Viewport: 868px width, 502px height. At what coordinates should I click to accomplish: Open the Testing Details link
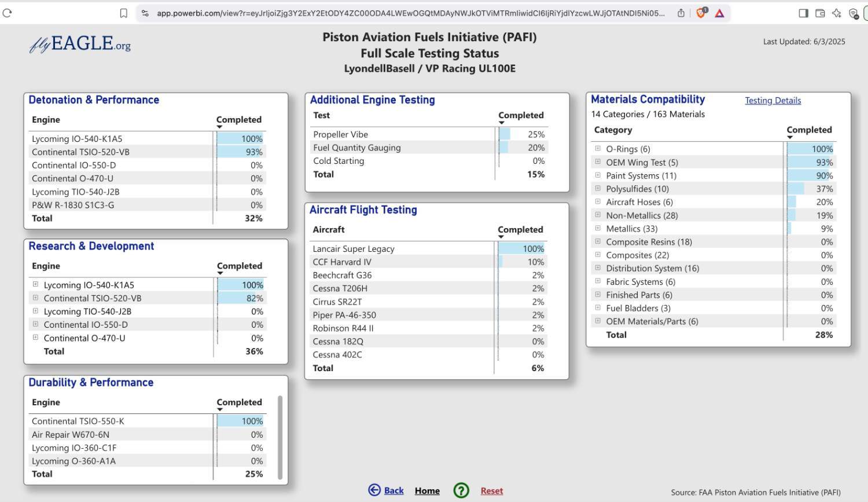pyautogui.click(x=773, y=101)
